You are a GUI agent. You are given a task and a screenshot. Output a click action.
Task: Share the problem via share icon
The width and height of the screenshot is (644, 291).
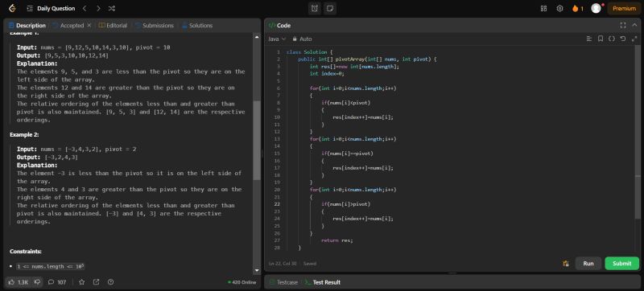[96, 282]
